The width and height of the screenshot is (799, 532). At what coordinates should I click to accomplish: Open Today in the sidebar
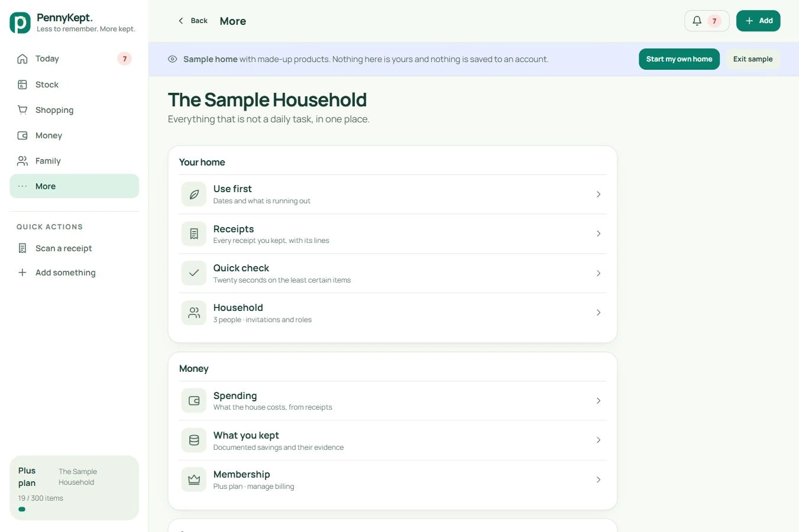tap(75, 59)
